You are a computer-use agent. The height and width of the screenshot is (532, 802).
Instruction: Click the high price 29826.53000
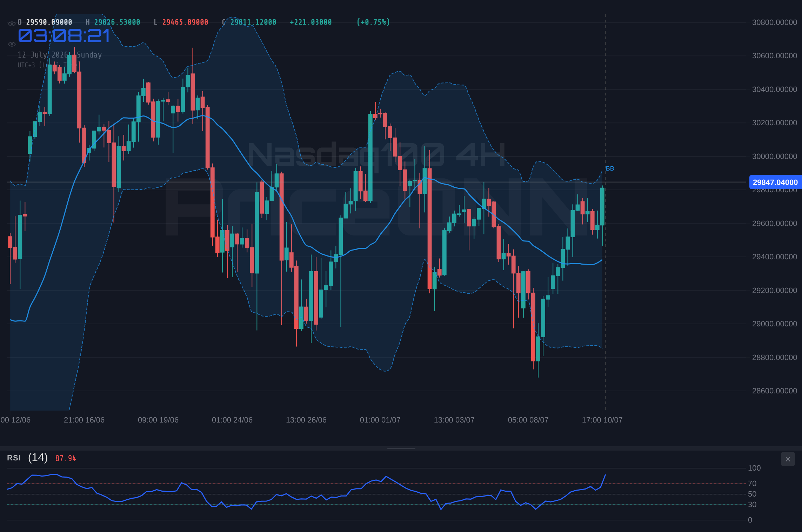click(x=117, y=22)
